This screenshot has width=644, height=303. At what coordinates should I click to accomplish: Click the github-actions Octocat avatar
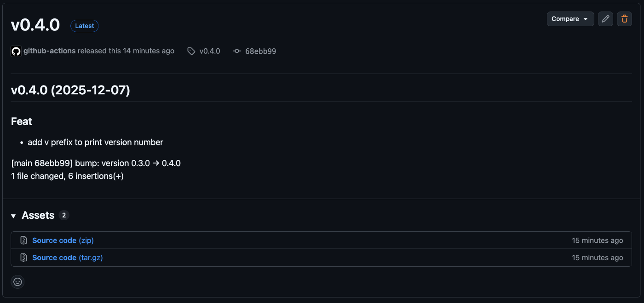(16, 51)
